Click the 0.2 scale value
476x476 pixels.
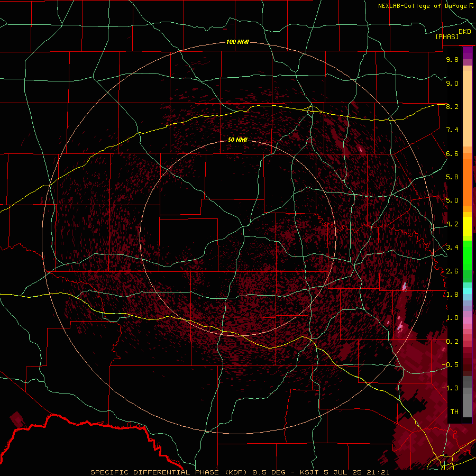click(452, 342)
